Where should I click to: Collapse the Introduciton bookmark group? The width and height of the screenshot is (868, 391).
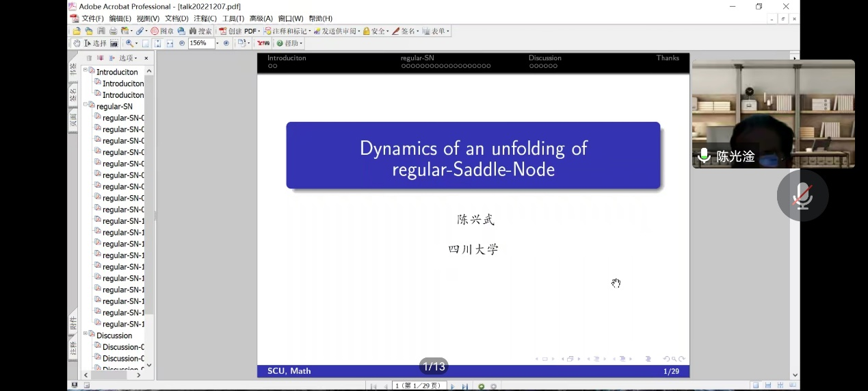[86, 71]
